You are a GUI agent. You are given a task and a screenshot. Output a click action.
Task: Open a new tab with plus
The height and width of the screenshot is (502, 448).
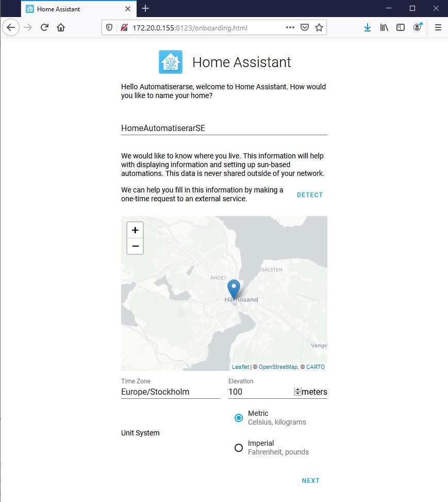[145, 9]
